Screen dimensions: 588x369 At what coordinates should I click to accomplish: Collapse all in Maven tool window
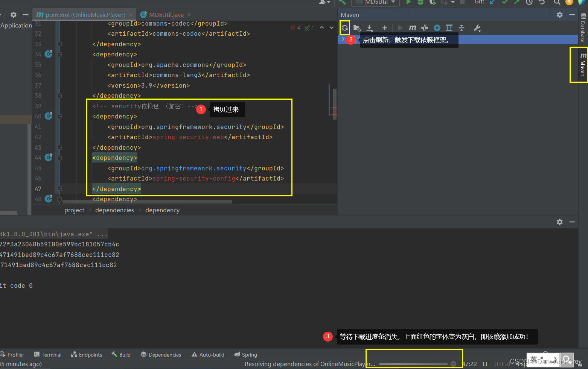point(462,28)
